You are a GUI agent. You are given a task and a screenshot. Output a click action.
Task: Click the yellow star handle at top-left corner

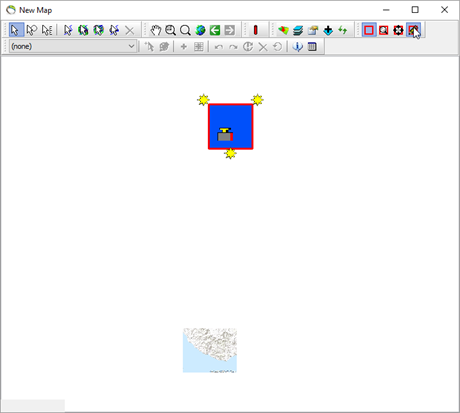pyautogui.click(x=203, y=100)
